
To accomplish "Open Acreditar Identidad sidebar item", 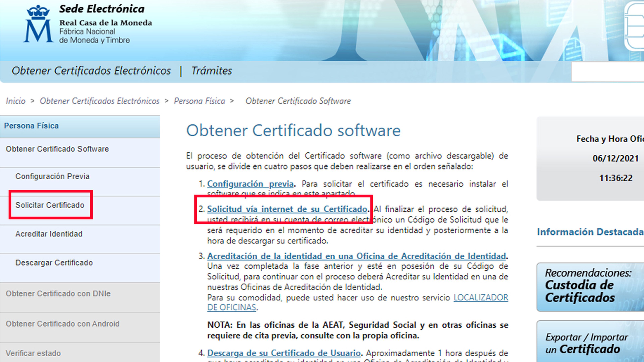I will coord(49,234).
